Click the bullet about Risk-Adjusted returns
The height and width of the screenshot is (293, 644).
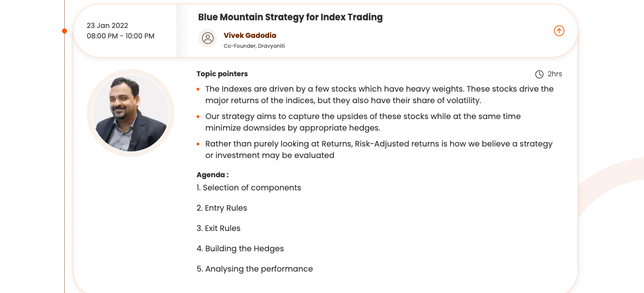pyautogui.click(x=379, y=150)
